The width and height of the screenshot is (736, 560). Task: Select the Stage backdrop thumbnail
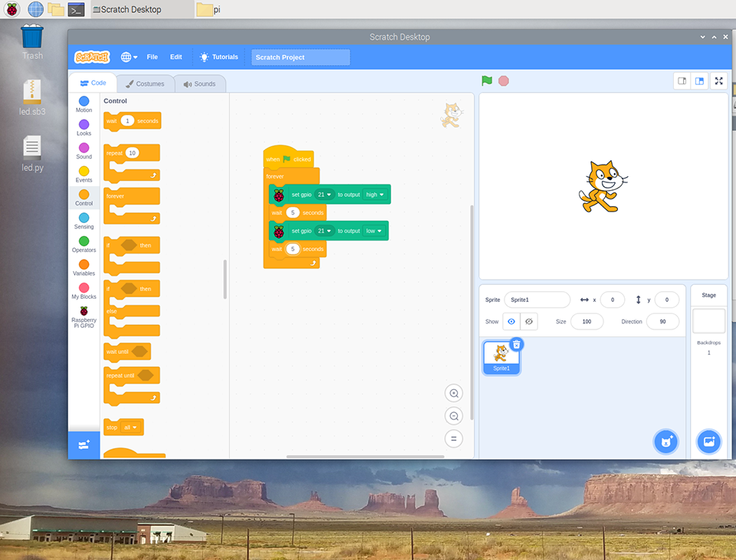[x=708, y=321]
